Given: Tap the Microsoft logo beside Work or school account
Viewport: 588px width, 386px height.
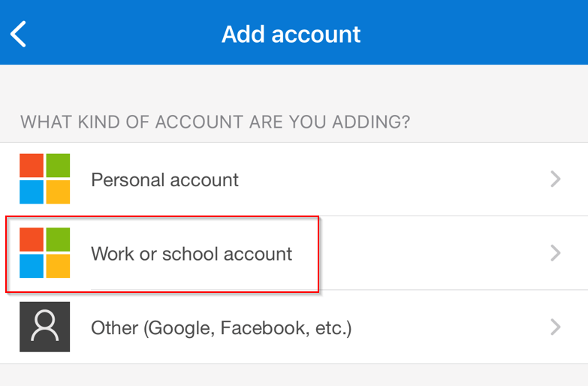Looking at the screenshot, I should [x=44, y=252].
